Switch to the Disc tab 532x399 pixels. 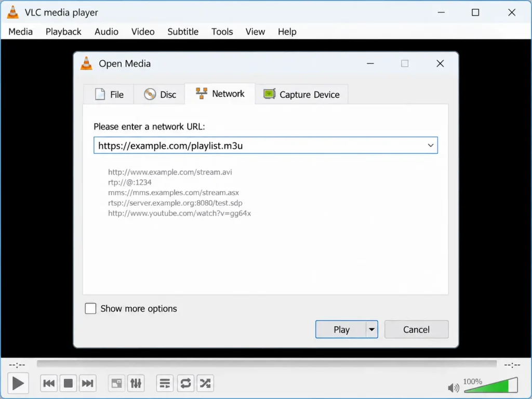pos(159,95)
